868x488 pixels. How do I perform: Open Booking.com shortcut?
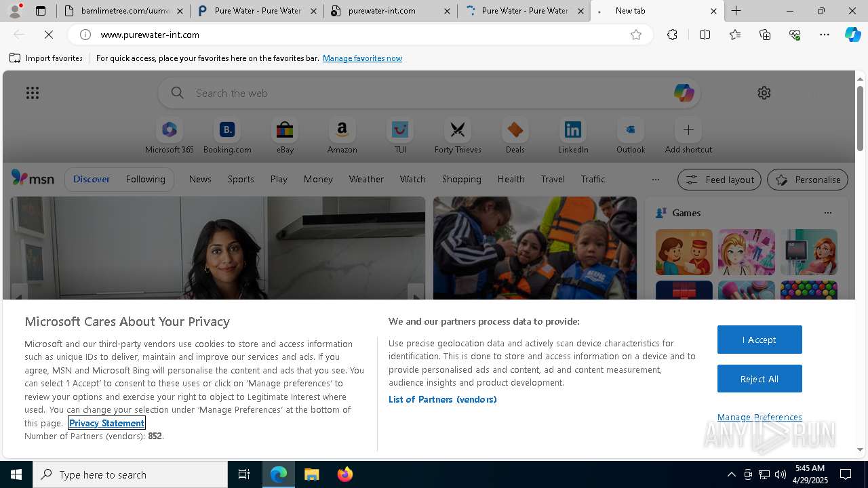[x=227, y=136]
